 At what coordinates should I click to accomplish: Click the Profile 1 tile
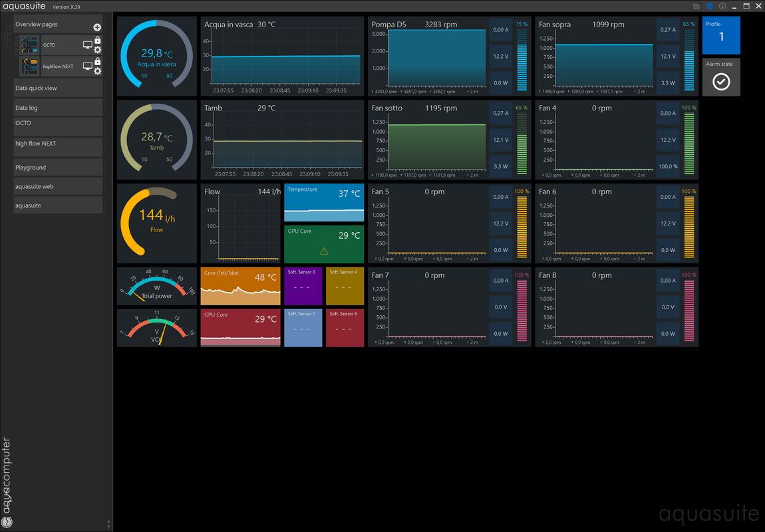721,35
